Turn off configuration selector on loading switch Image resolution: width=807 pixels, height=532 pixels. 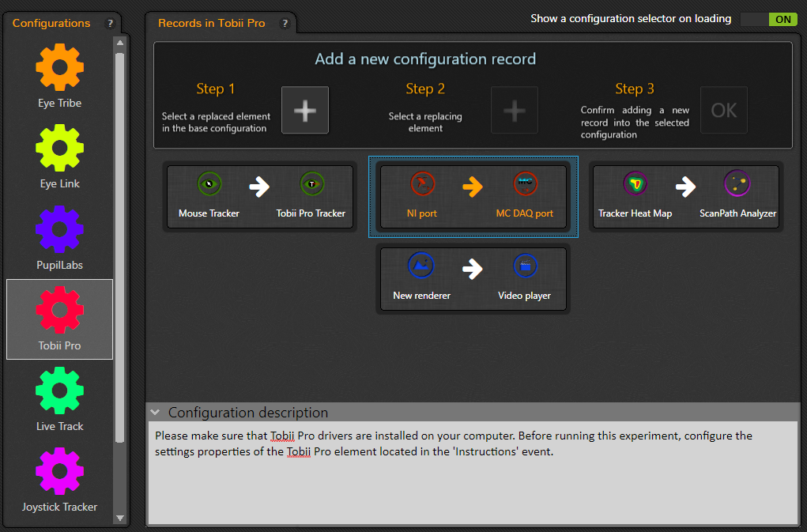click(769, 20)
